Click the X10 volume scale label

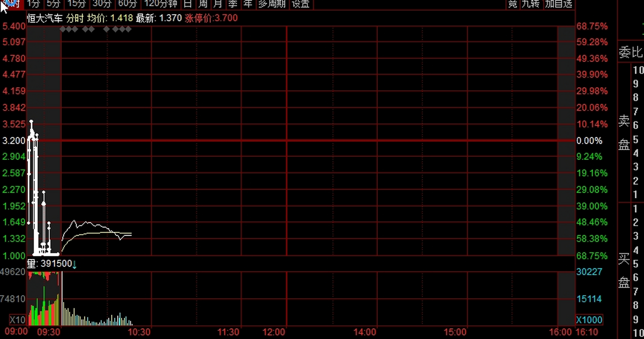[17, 320]
